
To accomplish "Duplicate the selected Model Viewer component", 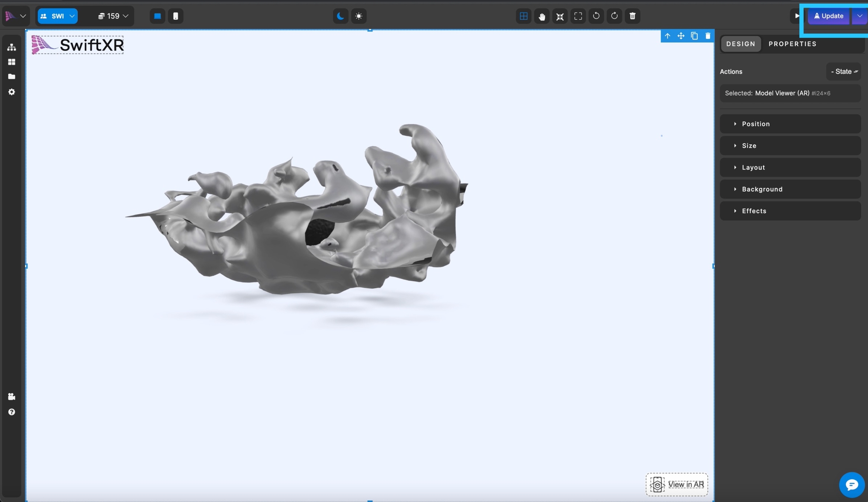I will [694, 36].
